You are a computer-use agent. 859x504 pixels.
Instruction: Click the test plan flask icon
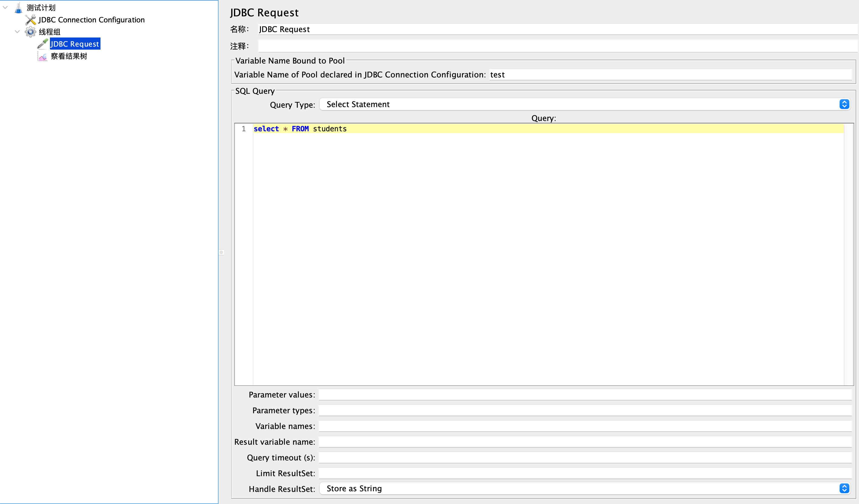click(x=18, y=8)
